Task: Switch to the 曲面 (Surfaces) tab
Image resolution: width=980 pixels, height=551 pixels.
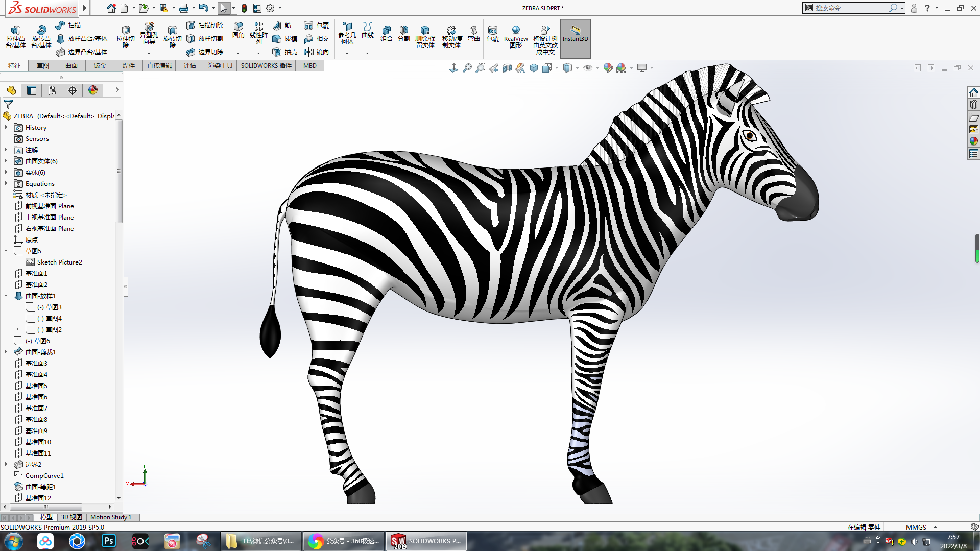Action: pos(71,66)
